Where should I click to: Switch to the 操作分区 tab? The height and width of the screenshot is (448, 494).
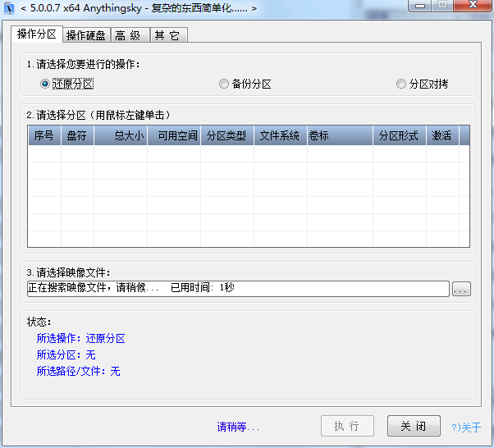pyautogui.click(x=37, y=34)
